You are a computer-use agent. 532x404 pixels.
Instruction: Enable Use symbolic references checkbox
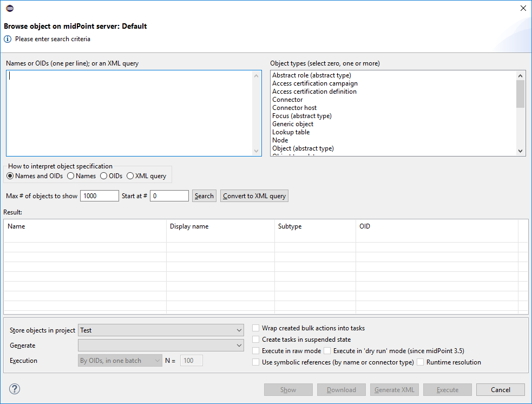point(256,362)
